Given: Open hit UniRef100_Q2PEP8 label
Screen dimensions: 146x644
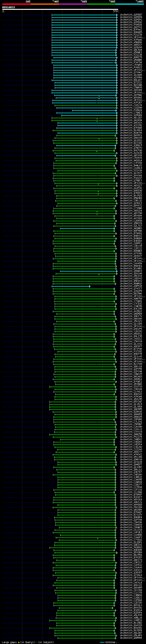Looking at the screenshot, I should [x=131, y=17].
